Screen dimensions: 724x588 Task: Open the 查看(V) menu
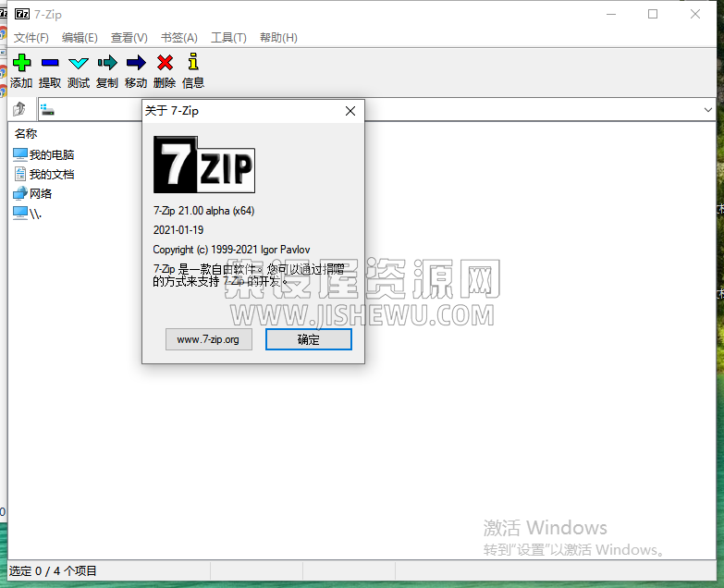pos(129,38)
